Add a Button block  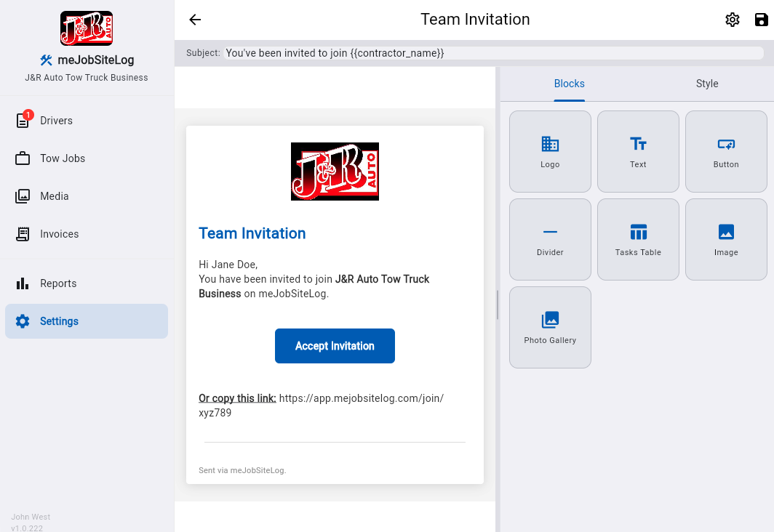tap(725, 151)
